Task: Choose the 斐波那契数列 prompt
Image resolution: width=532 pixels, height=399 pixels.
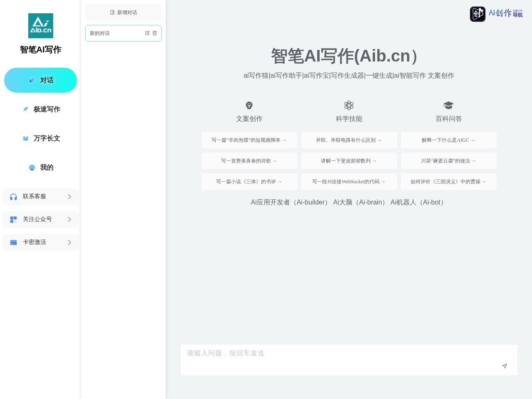Action: 349,161
